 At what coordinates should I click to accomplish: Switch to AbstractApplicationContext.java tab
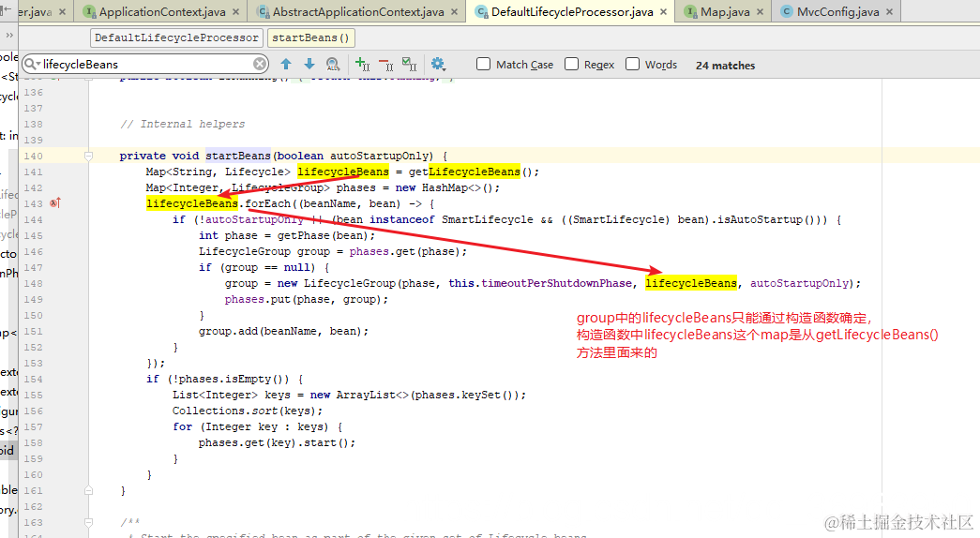click(x=358, y=12)
